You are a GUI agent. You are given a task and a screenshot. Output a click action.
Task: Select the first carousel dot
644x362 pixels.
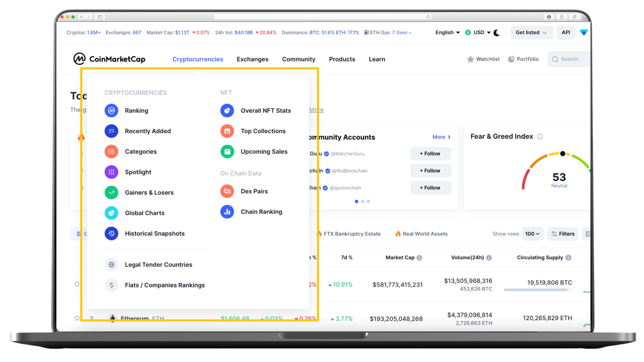tap(356, 201)
